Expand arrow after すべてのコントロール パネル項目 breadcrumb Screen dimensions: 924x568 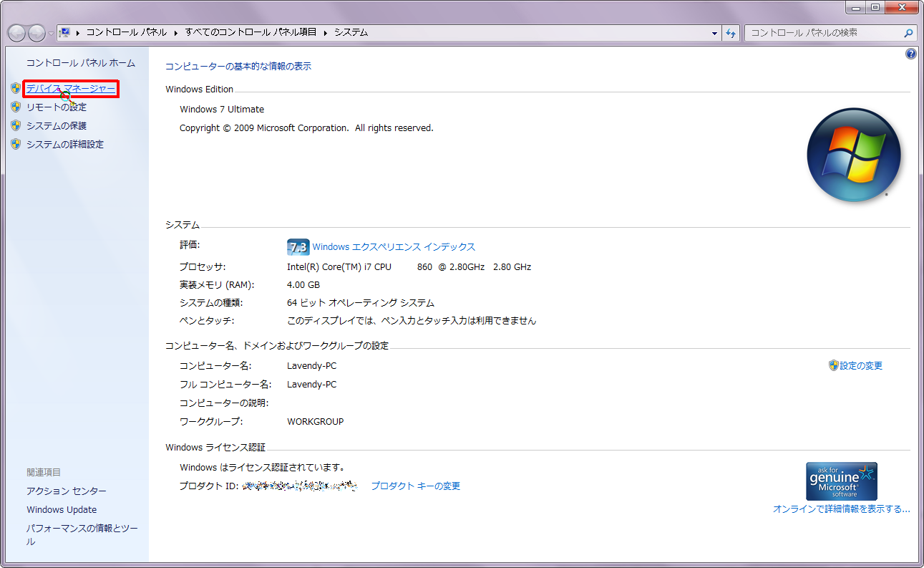point(325,32)
